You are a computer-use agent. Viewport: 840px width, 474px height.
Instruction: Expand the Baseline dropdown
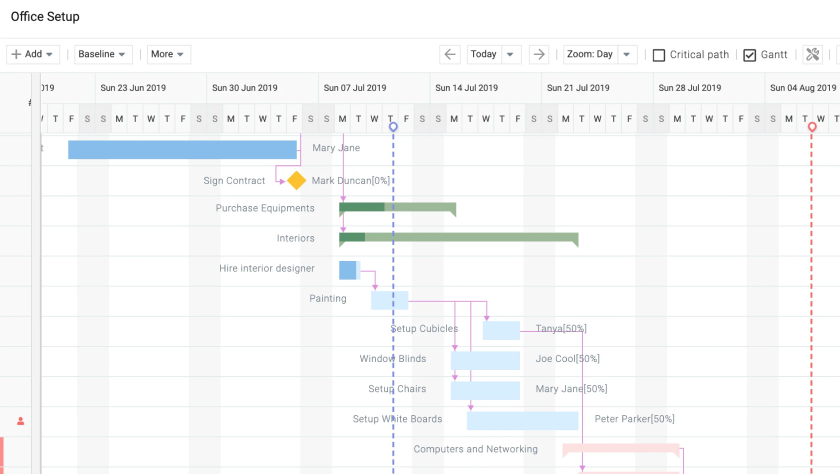103,55
